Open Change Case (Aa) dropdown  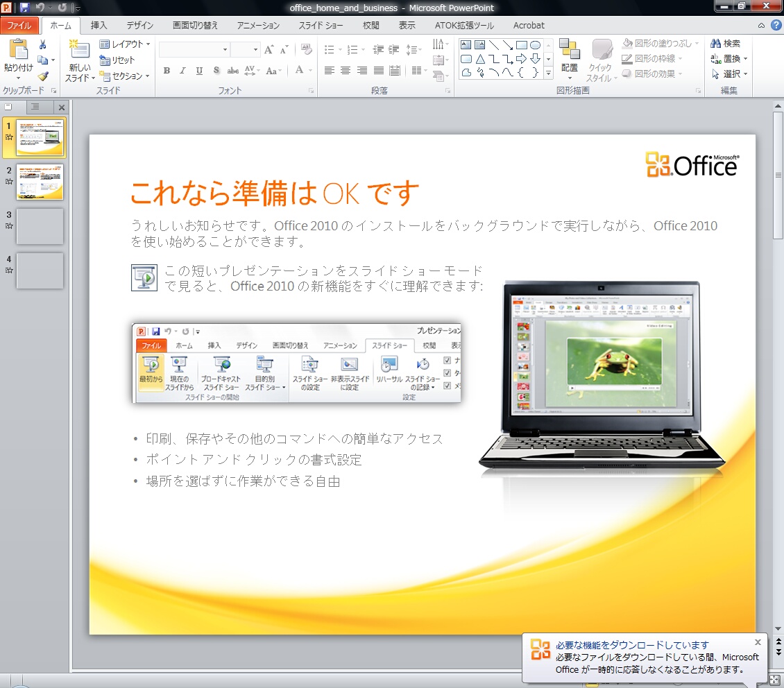(x=273, y=71)
